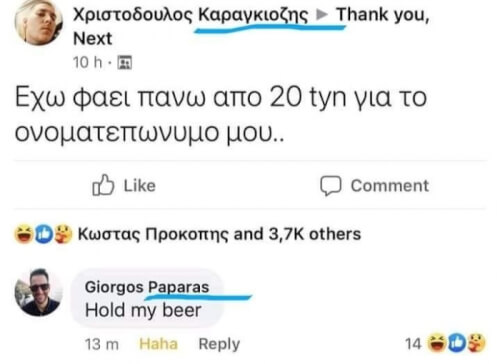Reply to the Hold my beer comment
This screenshot has width=500, height=364.
219,344
